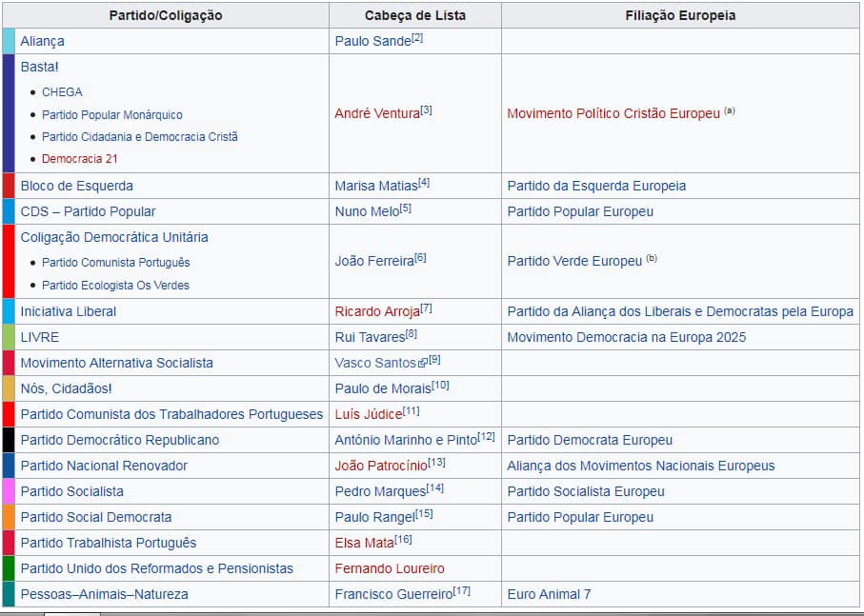Click the João Ferreira link
The width and height of the screenshot is (864, 616).
pos(372,261)
